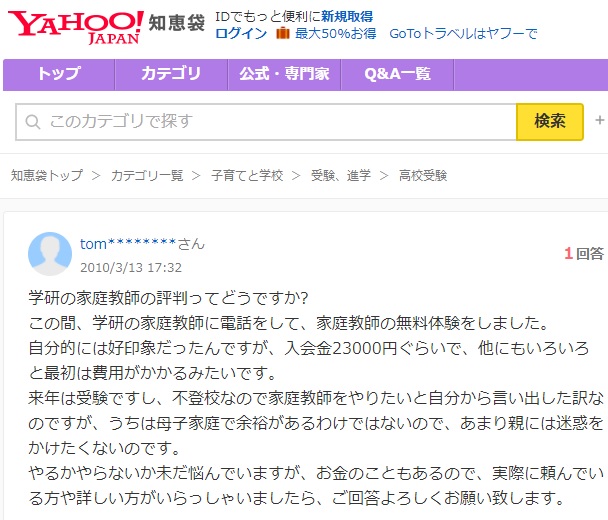
Task: Click the Yahoo! Japan logo
Action: [x=76, y=27]
